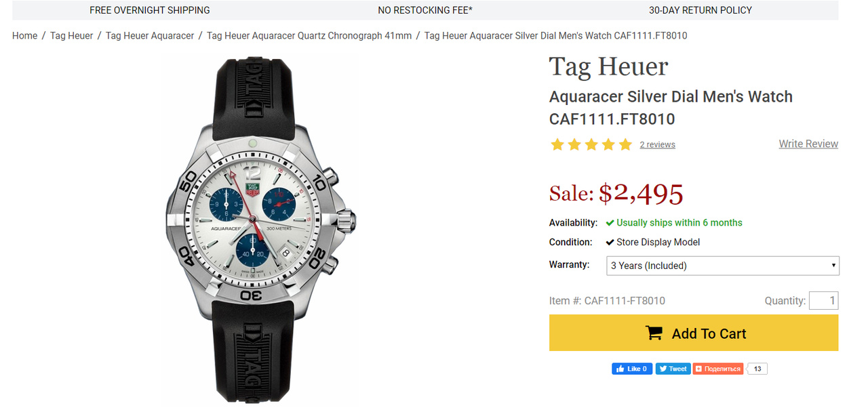
Task: Click the Tag Heuer brand heading
Action: 608,66
